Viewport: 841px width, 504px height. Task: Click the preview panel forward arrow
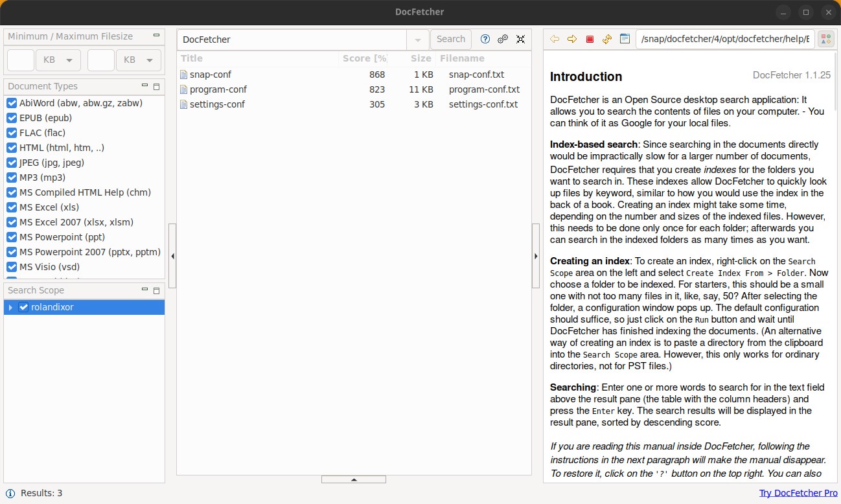coord(572,39)
